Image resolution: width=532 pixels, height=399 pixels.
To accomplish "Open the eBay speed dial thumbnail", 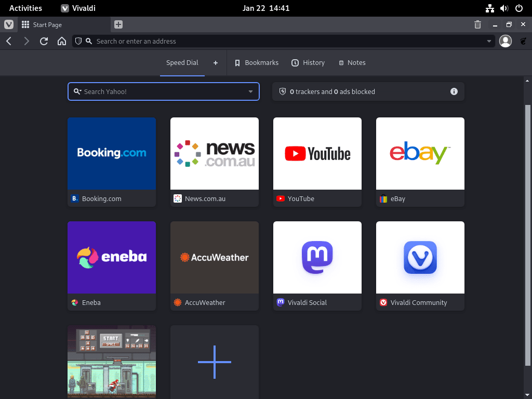I will (x=420, y=153).
